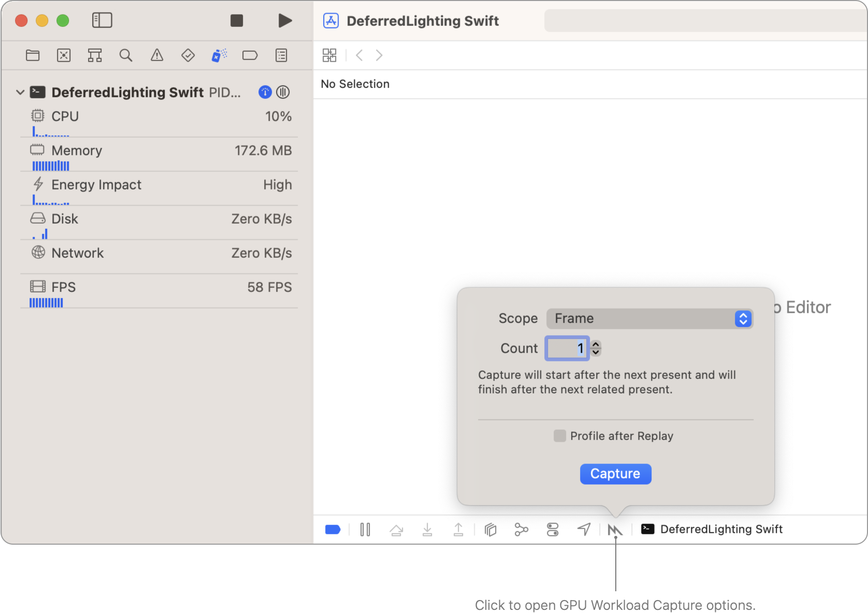Select the Count input field

[567, 348]
